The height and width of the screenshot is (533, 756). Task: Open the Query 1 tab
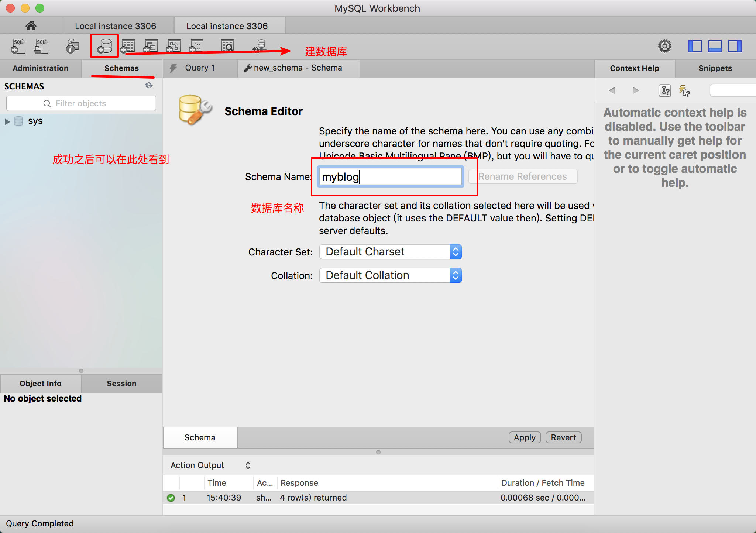click(x=200, y=68)
